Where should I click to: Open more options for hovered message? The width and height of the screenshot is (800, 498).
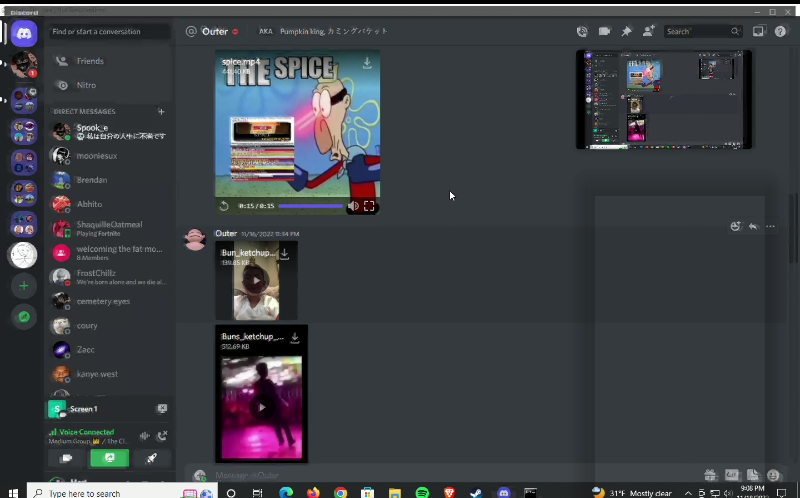[770, 226]
